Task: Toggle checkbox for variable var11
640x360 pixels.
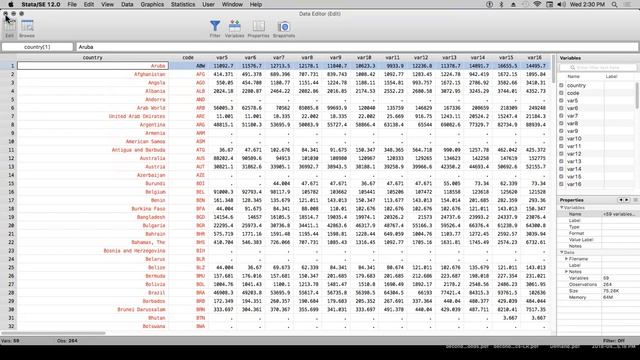Action: [561, 146]
